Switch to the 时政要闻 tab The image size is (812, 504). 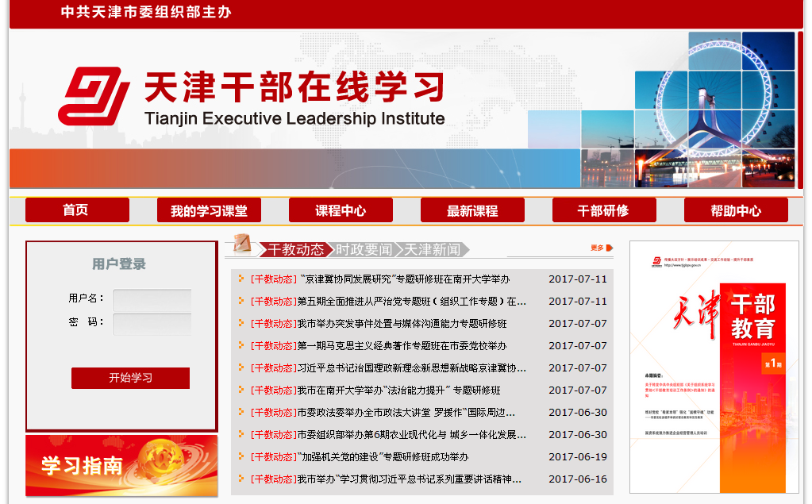click(x=363, y=249)
